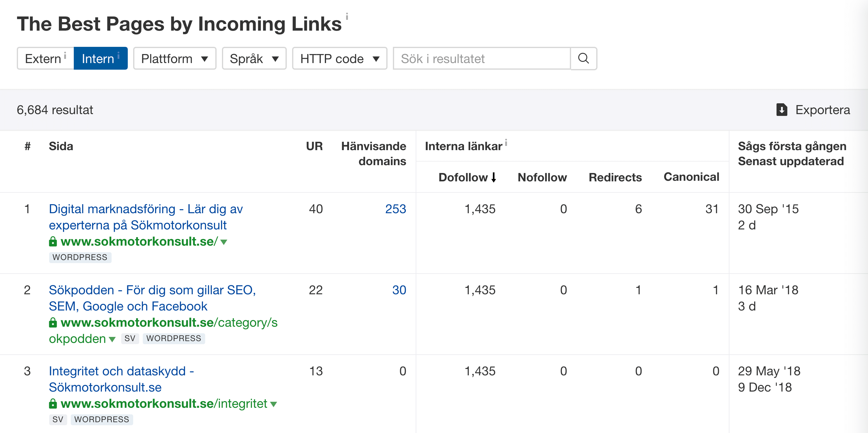Click padlock icon for sokpodden URL

[x=53, y=323]
